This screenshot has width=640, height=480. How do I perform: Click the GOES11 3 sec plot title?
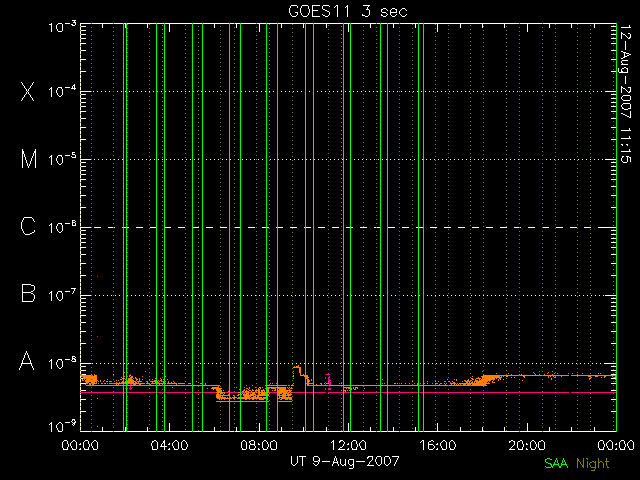tap(348, 11)
